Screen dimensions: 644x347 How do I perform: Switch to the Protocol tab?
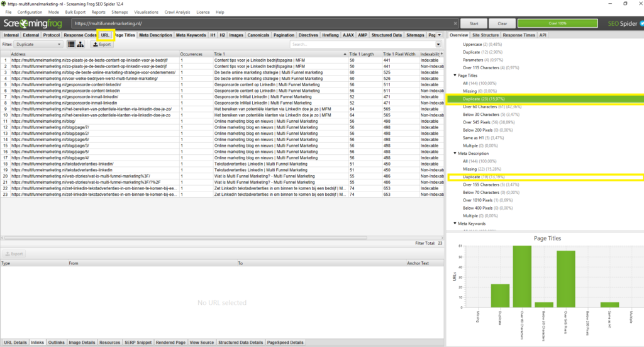tap(52, 35)
